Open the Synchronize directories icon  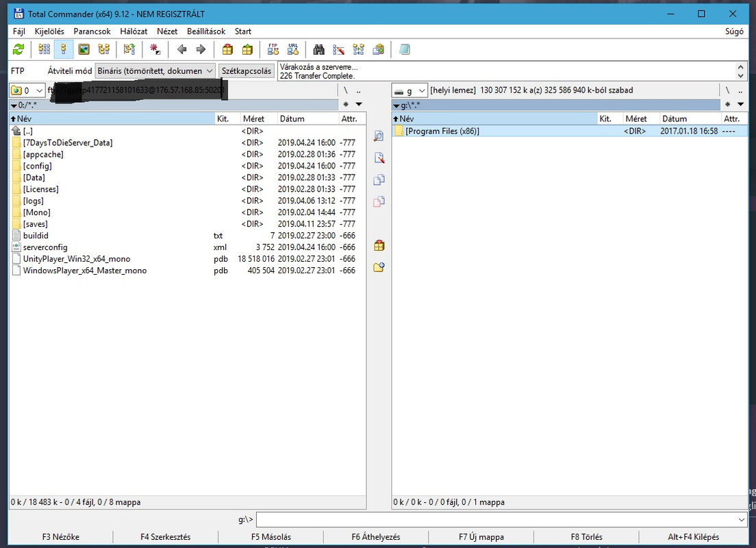pyautogui.click(x=359, y=49)
